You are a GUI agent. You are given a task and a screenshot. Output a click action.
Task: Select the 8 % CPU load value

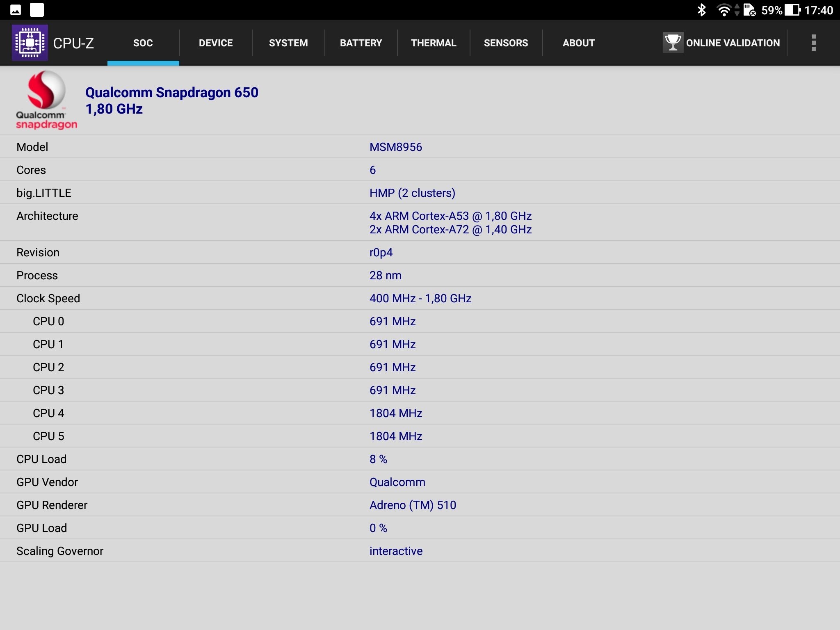pyautogui.click(x=378, y=459)
